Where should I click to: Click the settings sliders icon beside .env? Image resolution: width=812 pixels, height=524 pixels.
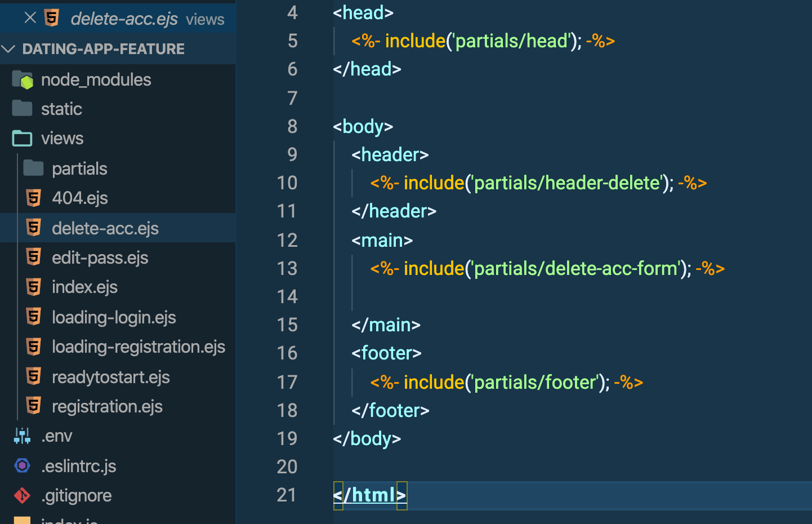(x=21, y=436)
